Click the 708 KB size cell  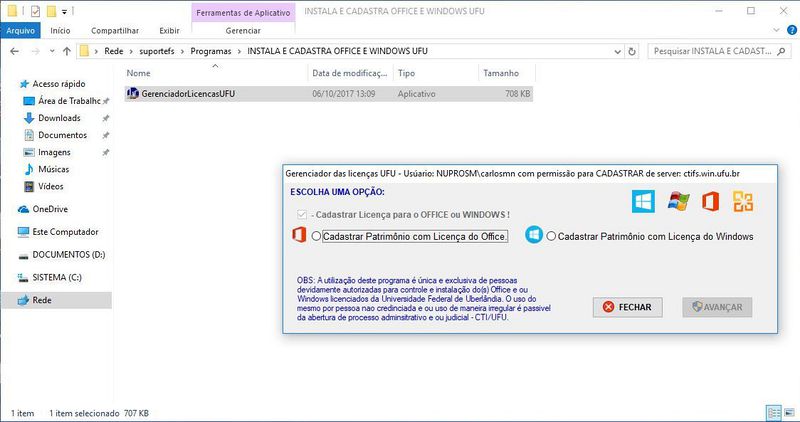pyautogui.click(x=518, y=94)
